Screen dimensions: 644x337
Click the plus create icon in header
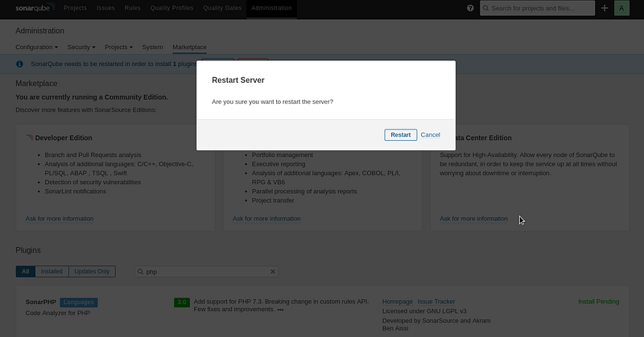coord(605,8)
